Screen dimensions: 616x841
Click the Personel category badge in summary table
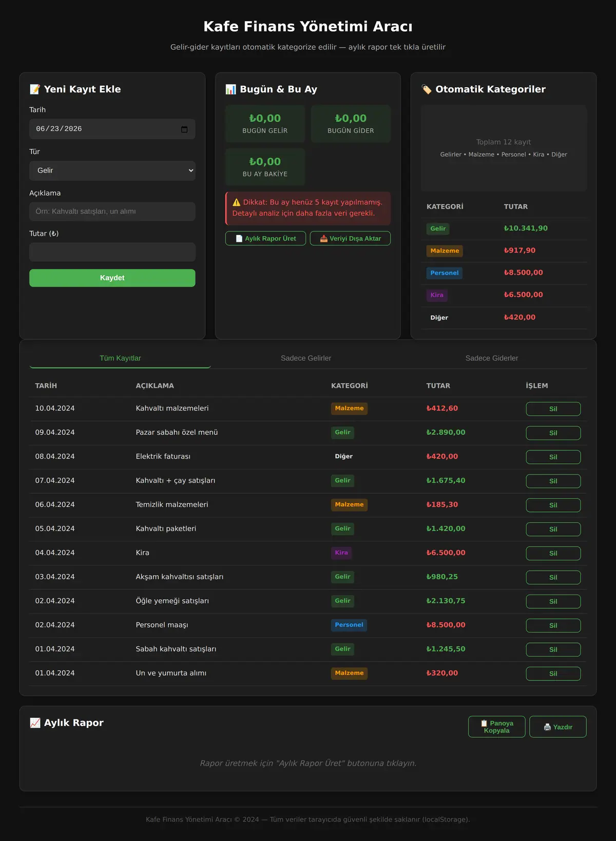pos(445,273)
